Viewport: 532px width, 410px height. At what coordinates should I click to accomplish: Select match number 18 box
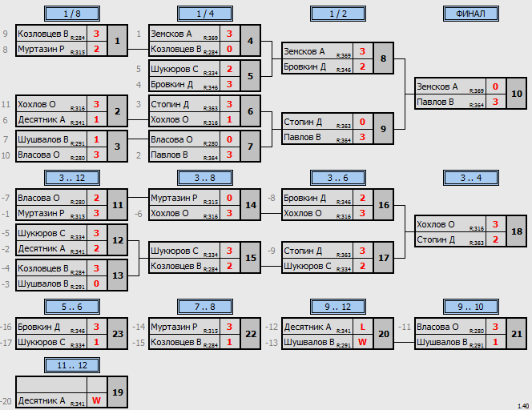point(517,231)
